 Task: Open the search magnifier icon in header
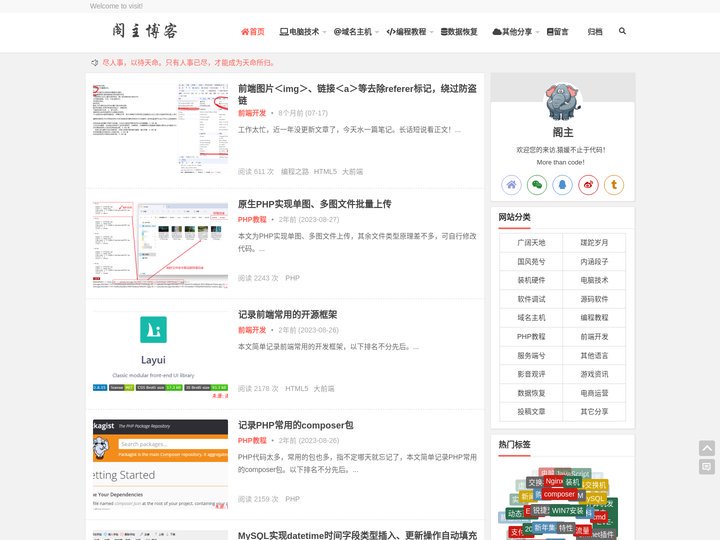(622, 31)
